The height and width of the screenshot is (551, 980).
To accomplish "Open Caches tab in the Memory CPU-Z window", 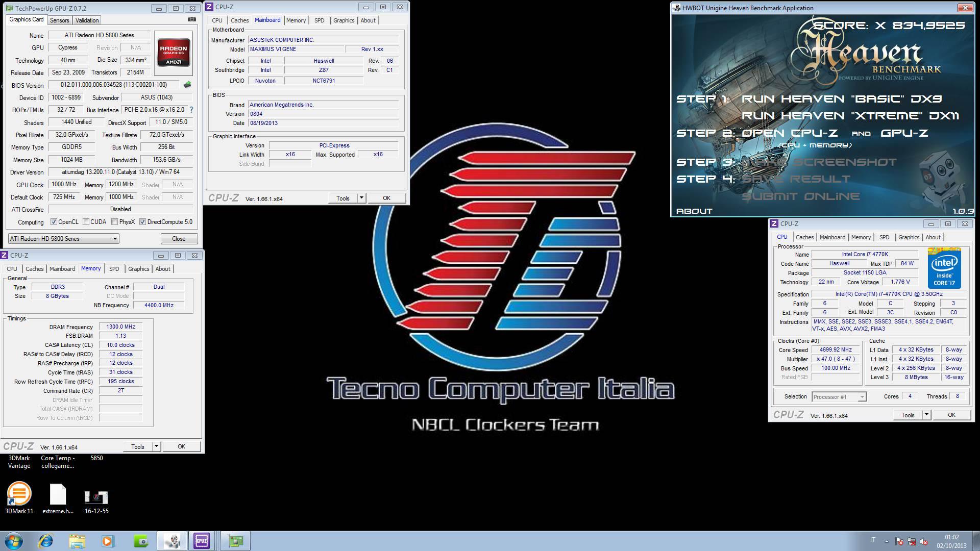I will click(x=35, y=269).
